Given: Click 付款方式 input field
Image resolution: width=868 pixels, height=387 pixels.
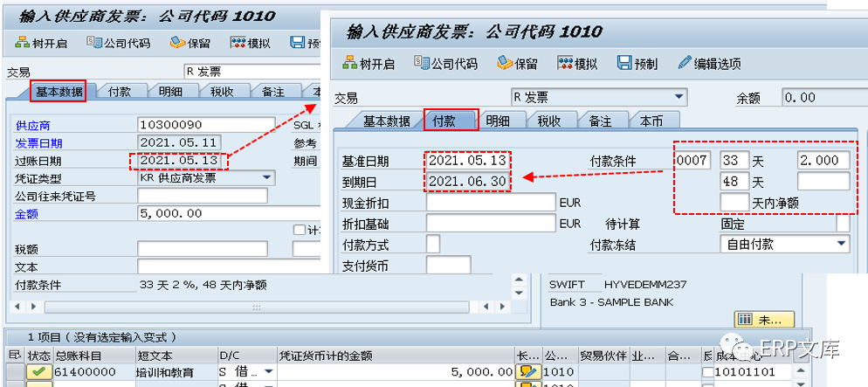Looking at the screenshot, I should 433,244.
